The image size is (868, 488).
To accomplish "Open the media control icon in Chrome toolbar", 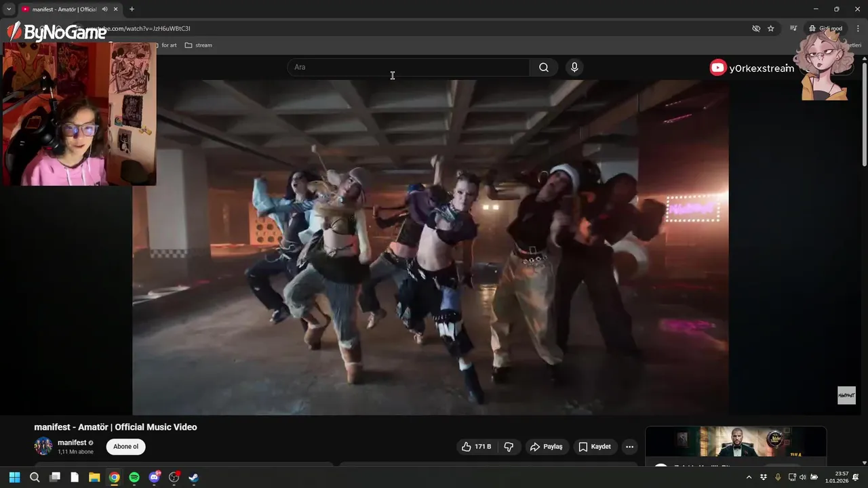I will (793, 28).
